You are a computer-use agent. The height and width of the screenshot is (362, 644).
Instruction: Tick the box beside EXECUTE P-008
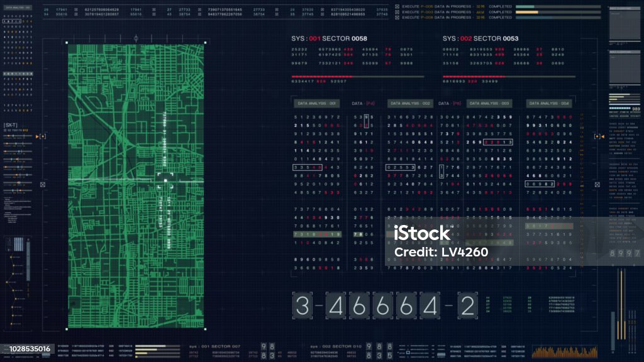point(397,18)
